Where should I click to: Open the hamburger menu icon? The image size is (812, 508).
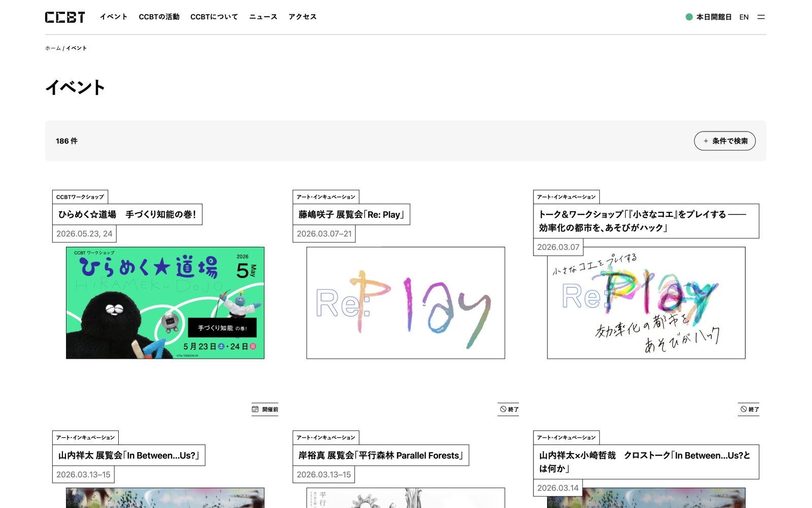pyautogui.click(x=761, y=17)
